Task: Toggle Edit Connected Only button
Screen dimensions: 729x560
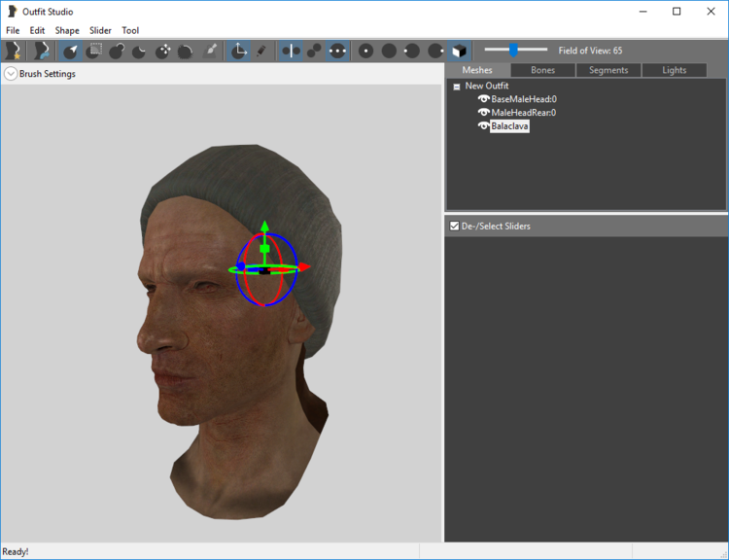Action: pyautogui.click(x=314, y=51)
